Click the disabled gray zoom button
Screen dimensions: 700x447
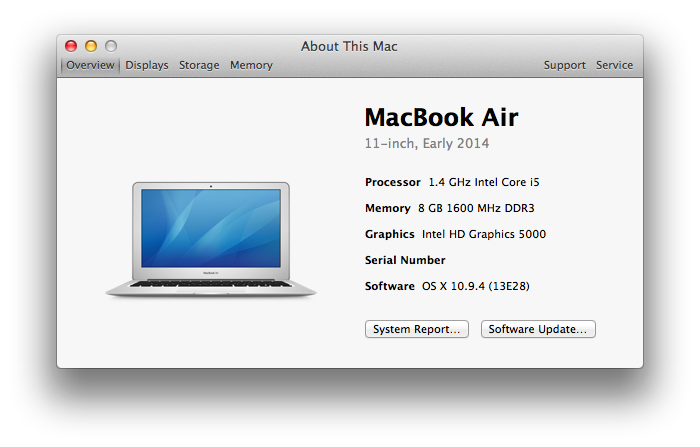pyautogui.click(x=111, y=46)
